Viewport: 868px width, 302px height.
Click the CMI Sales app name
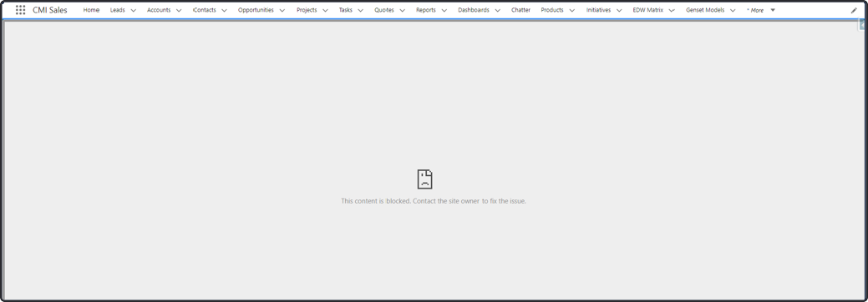[x=50, y=10]
